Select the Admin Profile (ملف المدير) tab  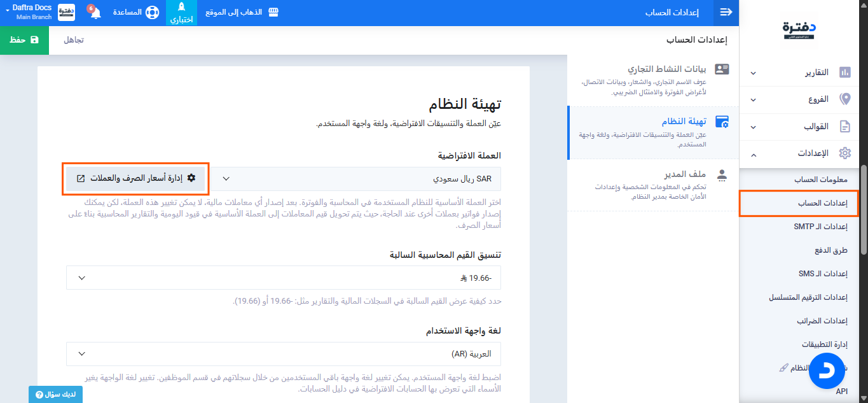(654, 184)
